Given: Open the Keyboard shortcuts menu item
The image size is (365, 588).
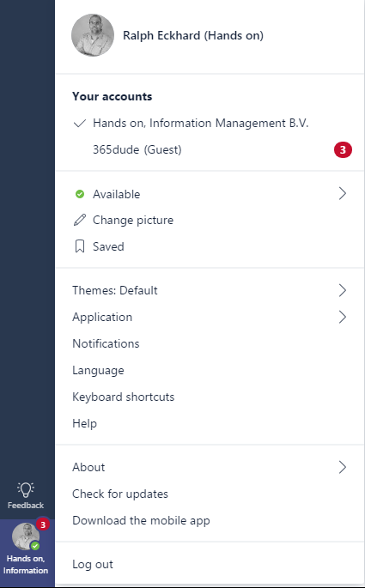Looking at the screenshot, I should (124, 397).
